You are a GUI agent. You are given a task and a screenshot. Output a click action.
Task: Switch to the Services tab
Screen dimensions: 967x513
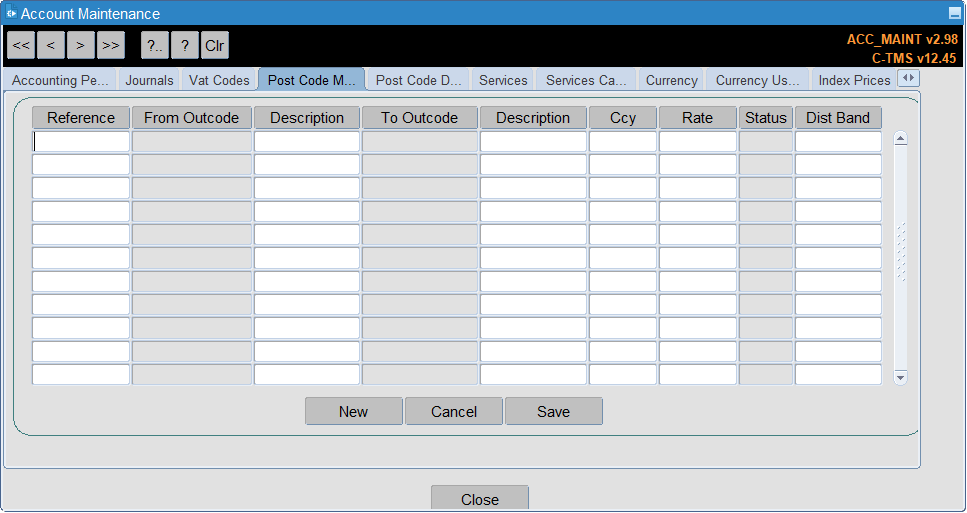point(503,80)
